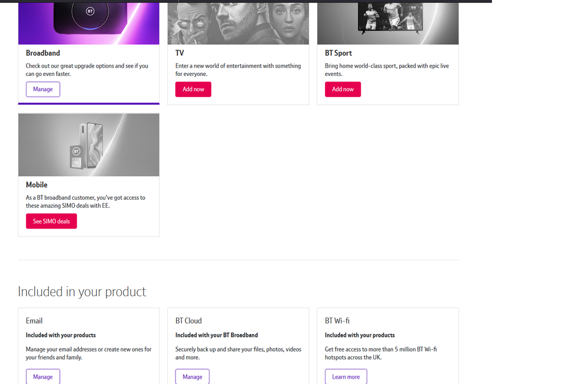
Task: Click Manage under the Email section
Action: (x=43, y=376)
